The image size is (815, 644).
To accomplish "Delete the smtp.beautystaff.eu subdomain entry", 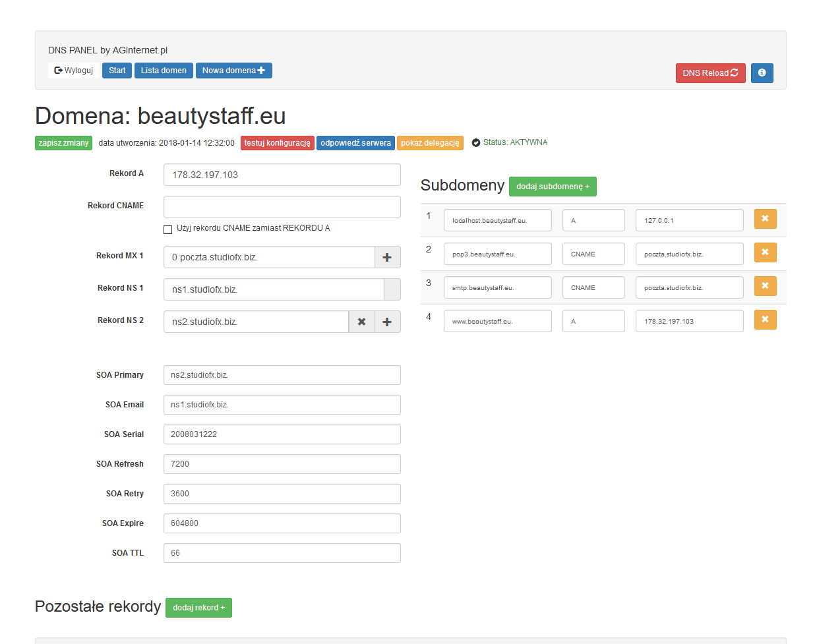I will tap(765, 286).
